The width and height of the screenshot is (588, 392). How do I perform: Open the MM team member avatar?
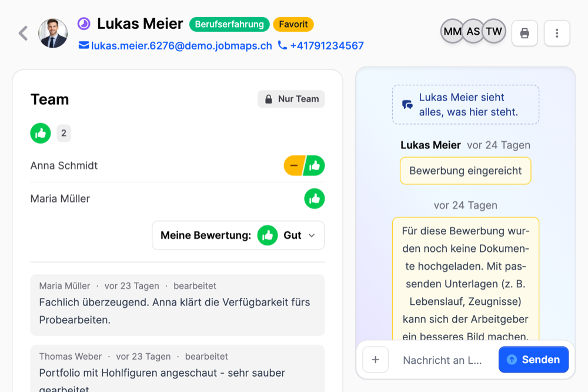coord(452,31)
